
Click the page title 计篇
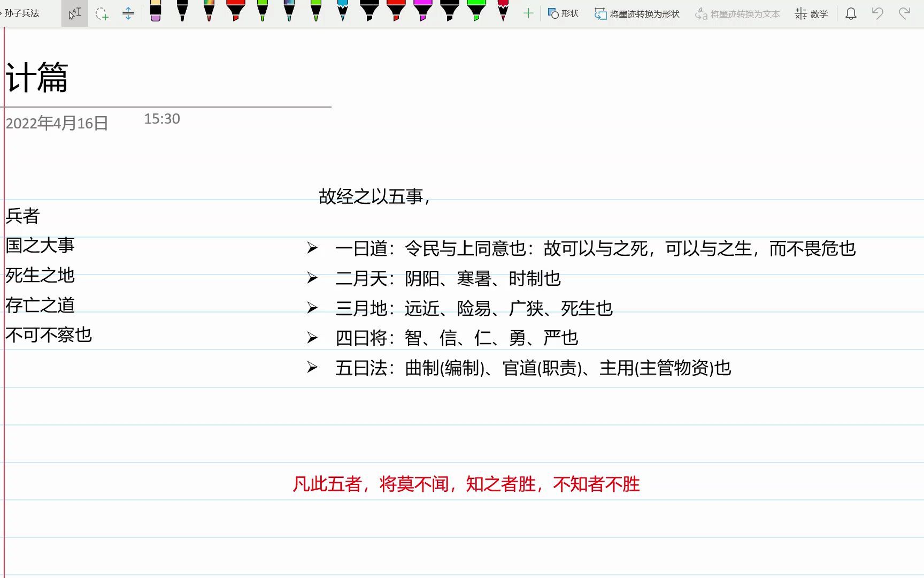point(37,78)
